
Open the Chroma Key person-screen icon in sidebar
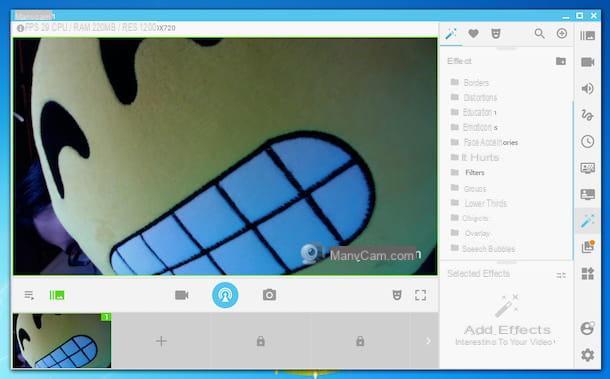click(587, 168)
